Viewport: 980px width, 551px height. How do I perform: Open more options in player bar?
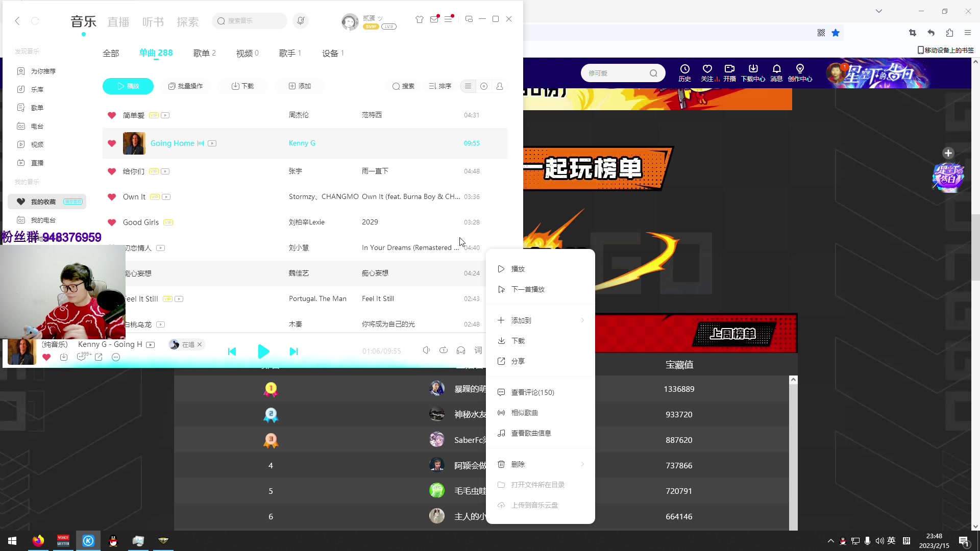point(116,357)
